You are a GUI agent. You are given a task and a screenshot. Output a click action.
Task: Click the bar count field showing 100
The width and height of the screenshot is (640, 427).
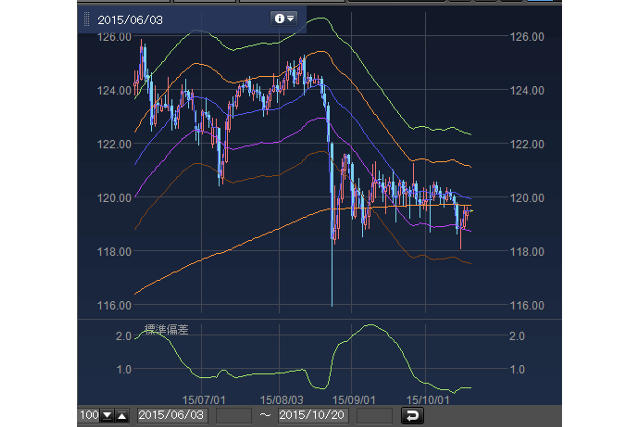point(89,416)
